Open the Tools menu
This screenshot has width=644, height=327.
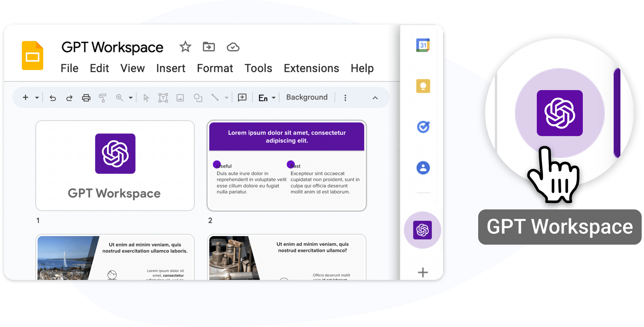pyautogui.click(x=258, y=68)
